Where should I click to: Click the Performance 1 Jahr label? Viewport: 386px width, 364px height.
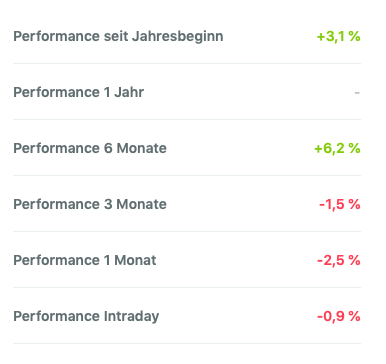tap(79, 92)
